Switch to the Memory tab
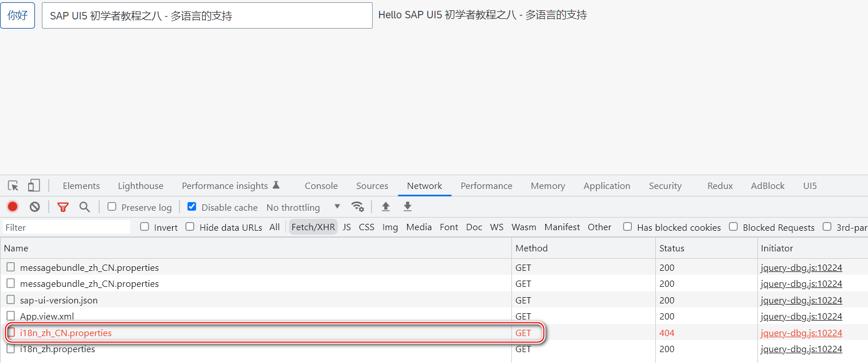The width and height of the screenshot is (868, 363). point(548,186)
